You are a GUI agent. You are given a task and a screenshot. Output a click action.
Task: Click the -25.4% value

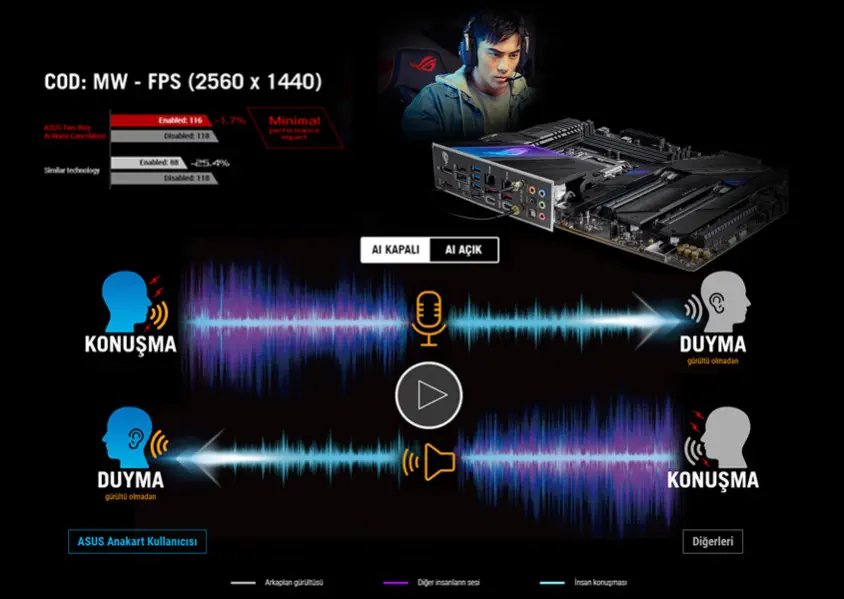click(210, 163)
